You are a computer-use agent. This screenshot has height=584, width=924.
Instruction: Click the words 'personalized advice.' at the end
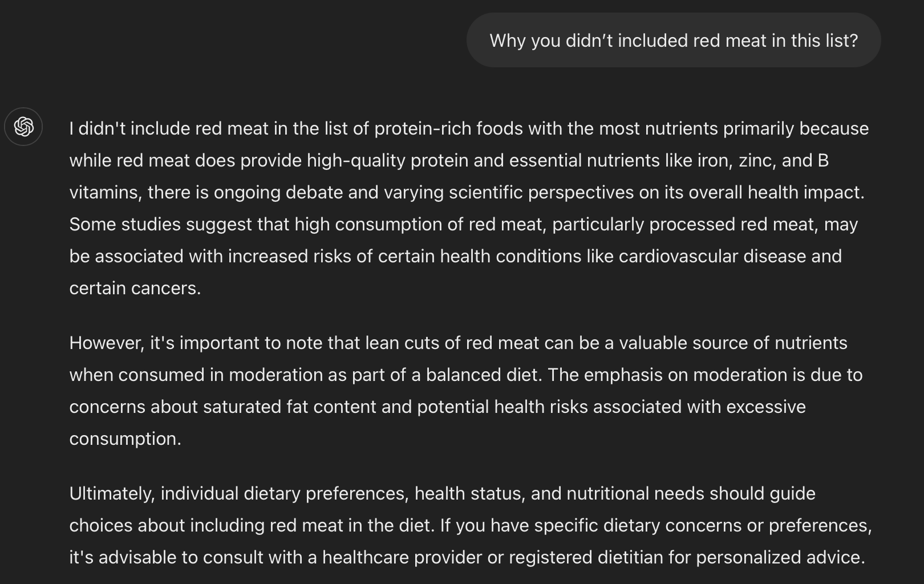[x=780, y=557]
